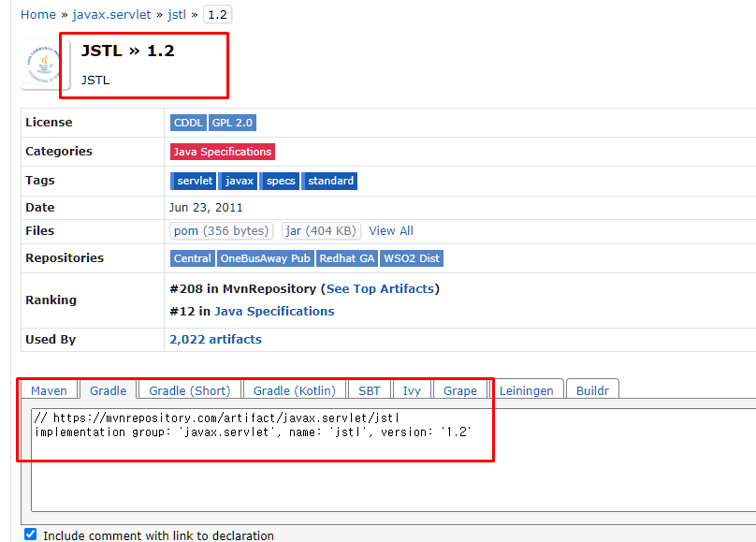Click the Jun 23, 2011 date value
Image resolution: width=756 pixels, height=542 pixels.
(x=206, y=208)
